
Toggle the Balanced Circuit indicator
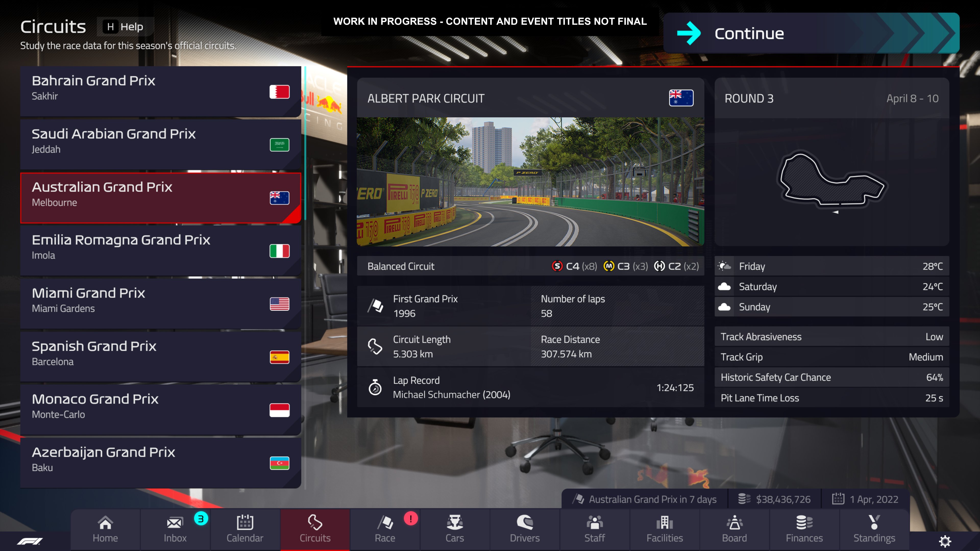click(400, 266)
